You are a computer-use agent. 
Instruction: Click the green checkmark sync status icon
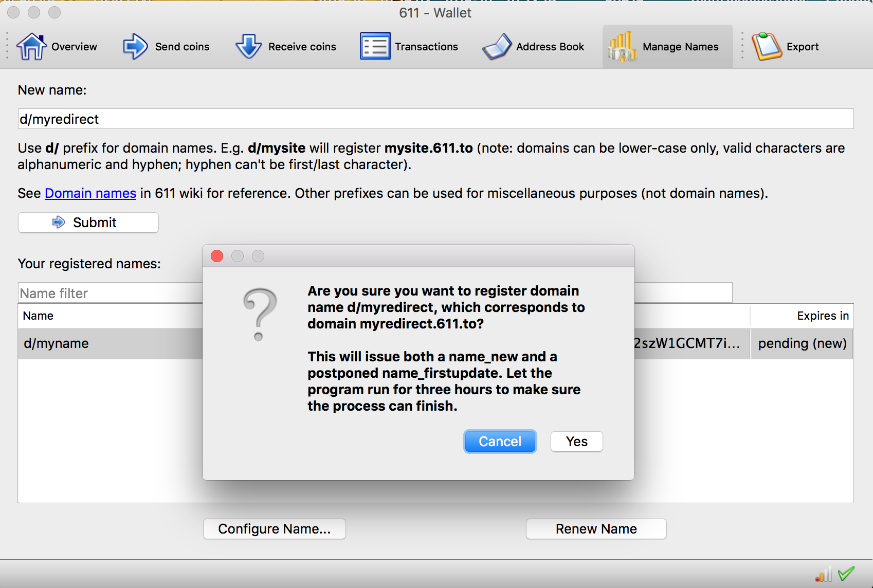point(846,574)
